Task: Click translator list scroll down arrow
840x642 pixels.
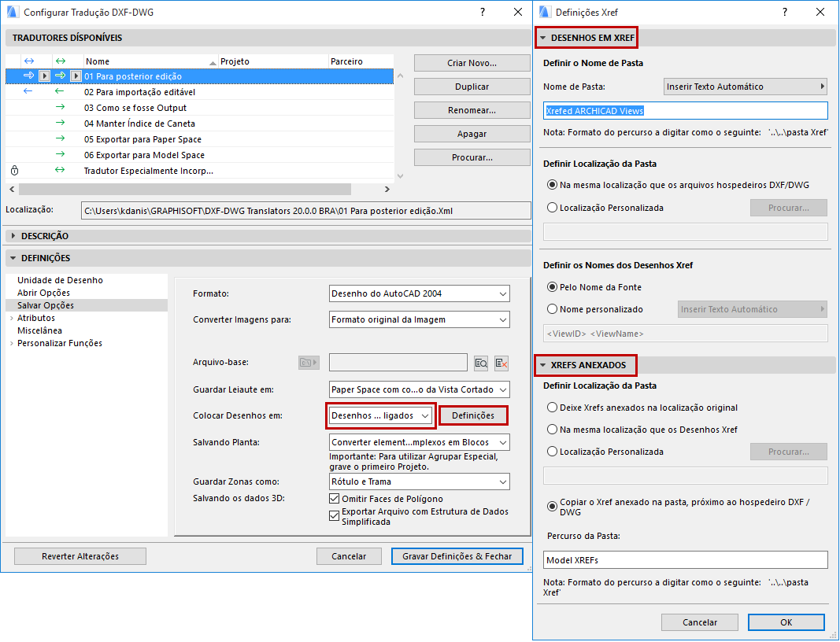Action: 400,175
